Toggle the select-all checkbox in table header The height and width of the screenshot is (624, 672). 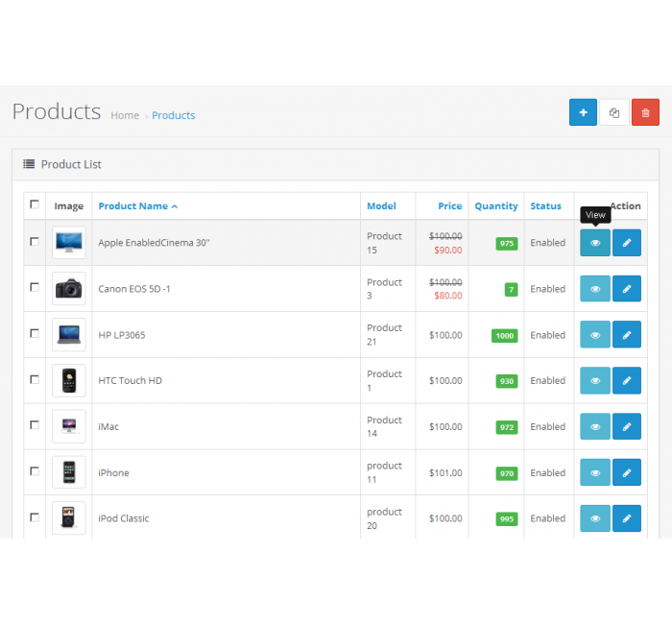point(35,204)
